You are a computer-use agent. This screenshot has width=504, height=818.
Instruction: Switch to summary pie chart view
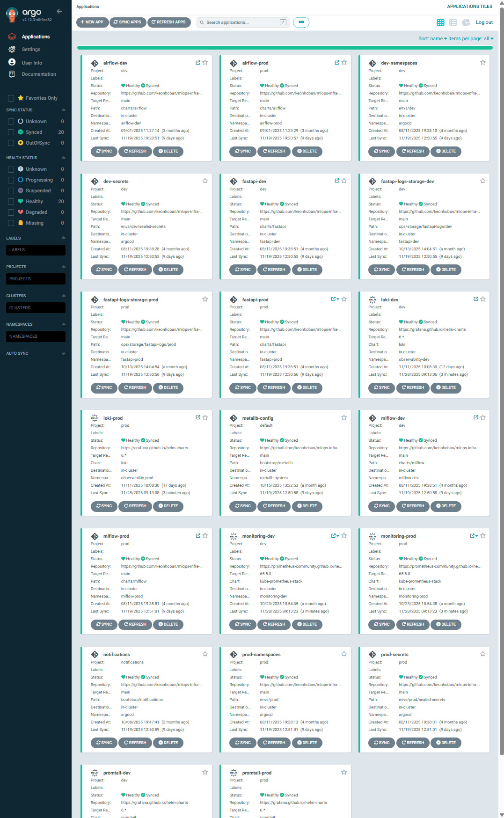(466, 22)
